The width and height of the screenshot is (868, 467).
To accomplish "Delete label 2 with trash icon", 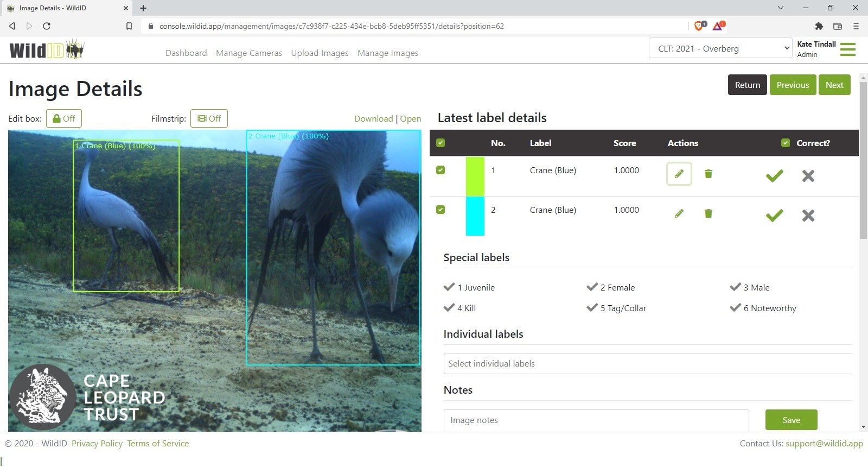I will [708, 213].
